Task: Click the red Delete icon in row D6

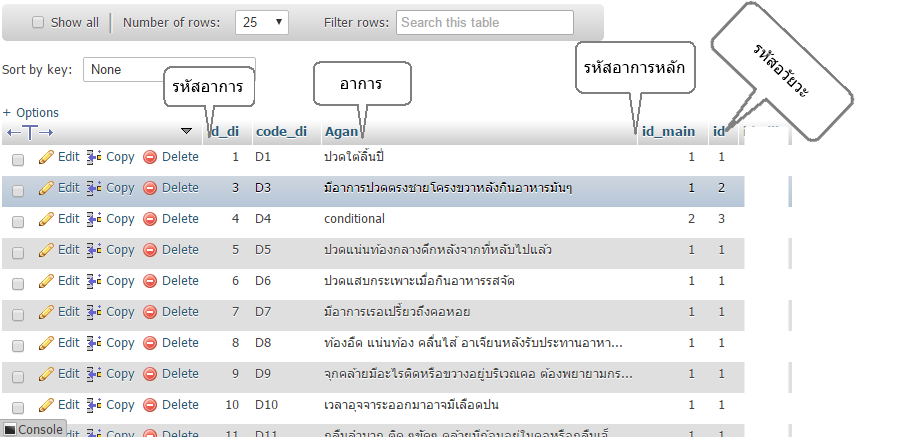Action: pos(150,280)
